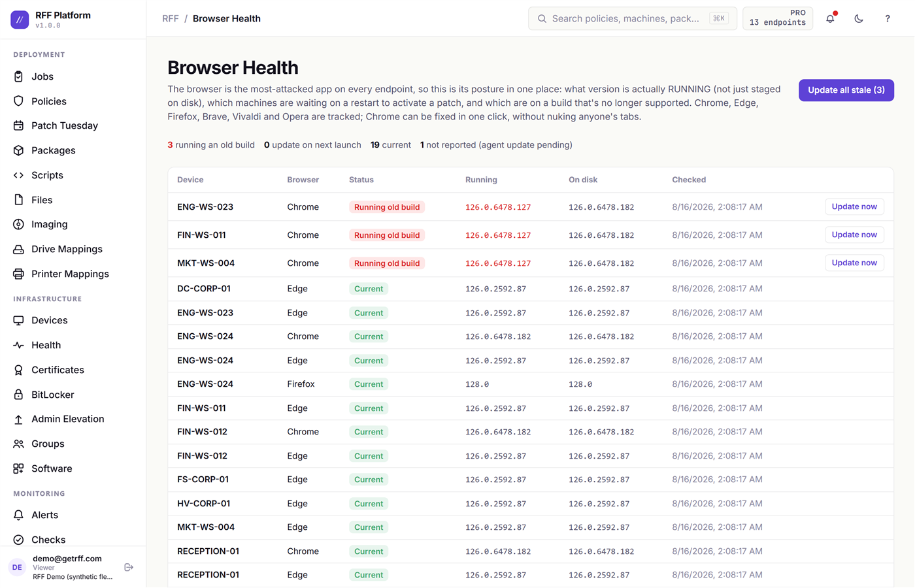This screenshot has width=915, height=588.
Task: Toggle dark mode with the moon icon
Action: pyautogui.click(x=859, y=18)
